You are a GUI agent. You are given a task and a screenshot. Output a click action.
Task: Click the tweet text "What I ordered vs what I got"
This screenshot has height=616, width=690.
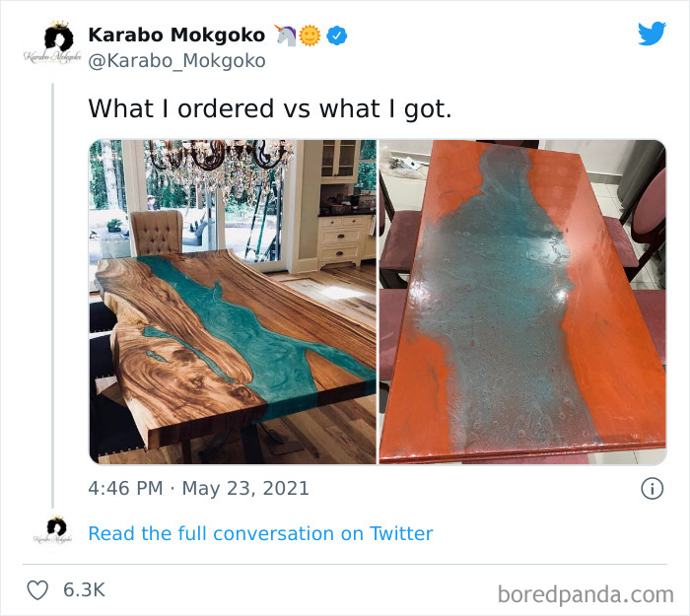270,108
